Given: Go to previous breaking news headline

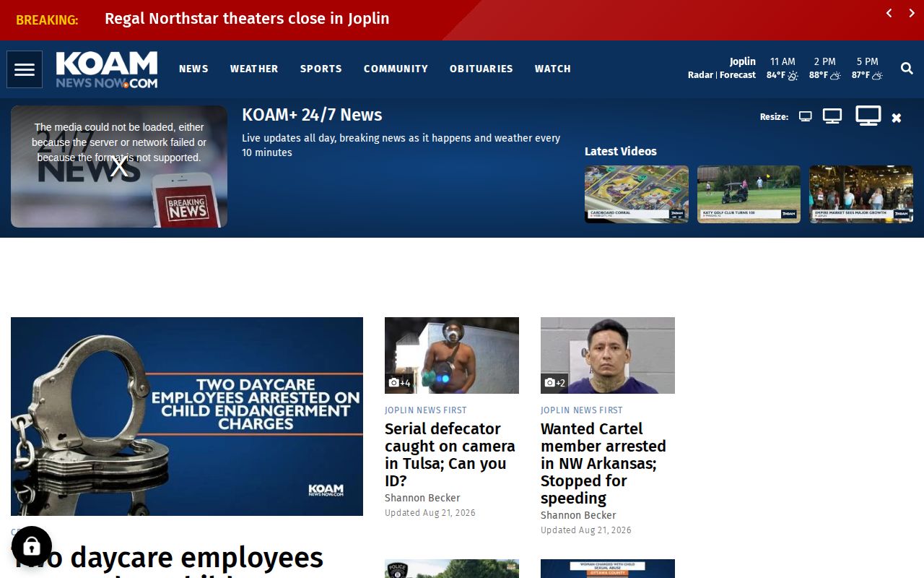Looking at the screenshot, I should point(889,13).
